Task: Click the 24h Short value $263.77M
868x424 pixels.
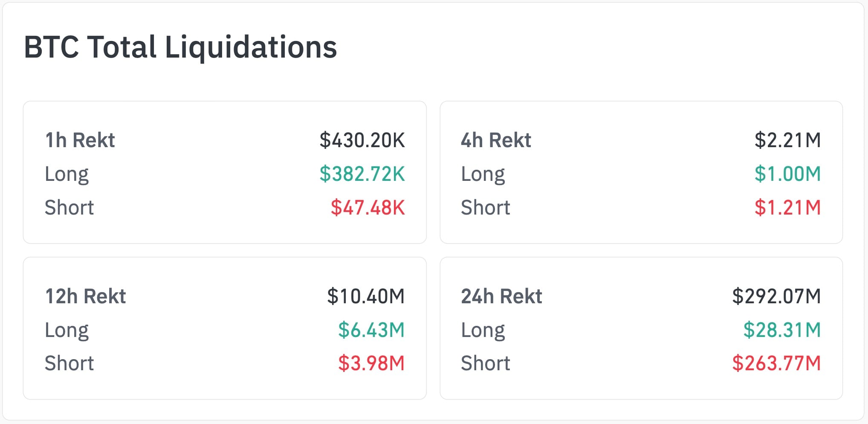Action: [776, 363]
